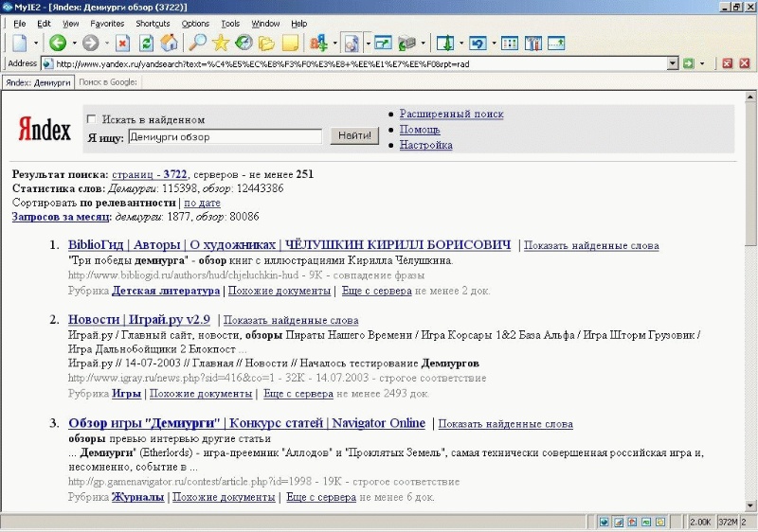758x532 pixels.
Task: Open the address bar URL dropdown
Action: (x=673, y=63)
